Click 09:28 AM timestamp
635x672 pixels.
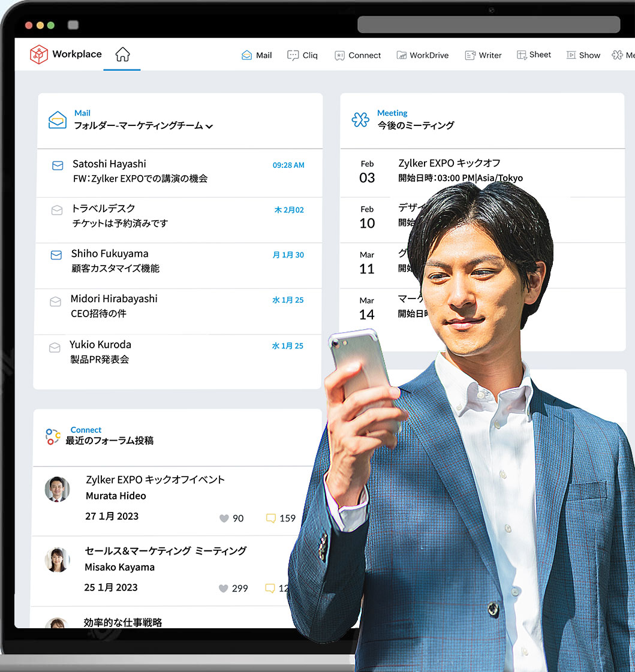coord(288,165)
